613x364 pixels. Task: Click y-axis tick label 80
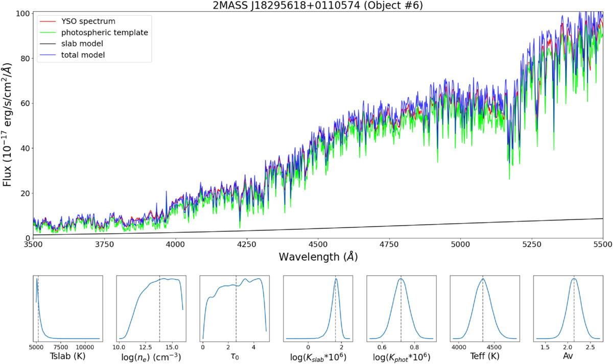[25, 58]
